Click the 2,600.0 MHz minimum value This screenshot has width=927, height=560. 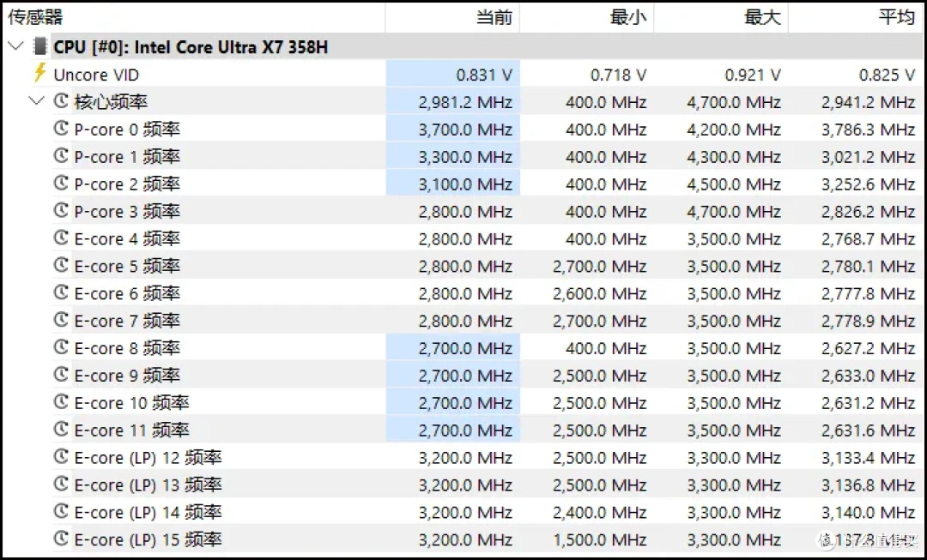[x=600, y=294]
